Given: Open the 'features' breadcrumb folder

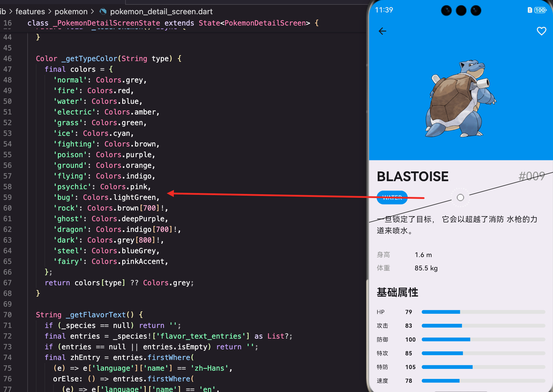Looking at the screenshot, I should (x=30, y=12).
